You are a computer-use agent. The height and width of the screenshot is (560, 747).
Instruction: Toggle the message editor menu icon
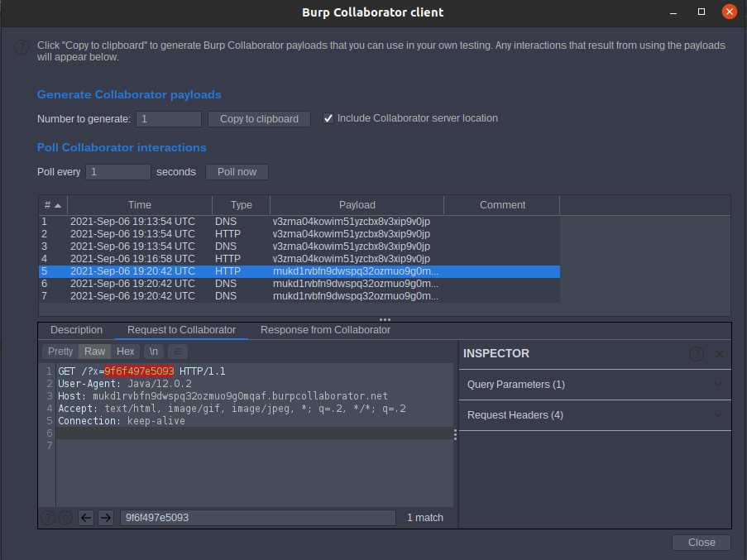(x=178, y=352)
